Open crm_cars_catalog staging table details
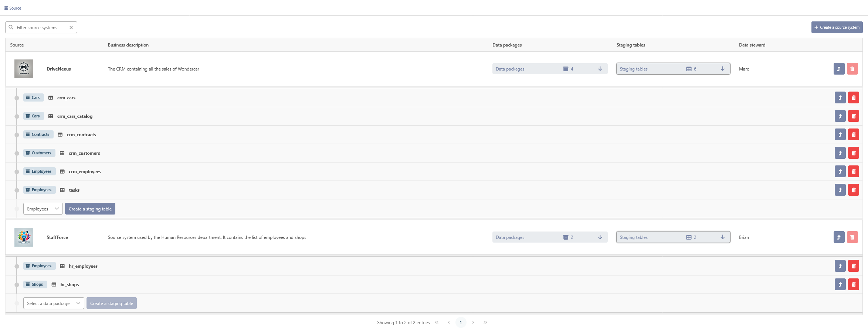Screen dimensions: 868x336 (x=840, y=116)
